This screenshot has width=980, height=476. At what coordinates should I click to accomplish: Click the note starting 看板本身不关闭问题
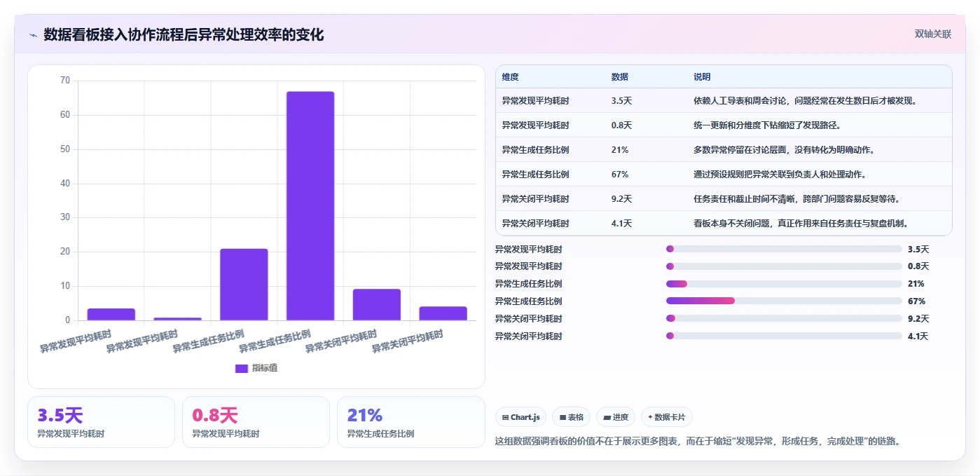point(801,224)
